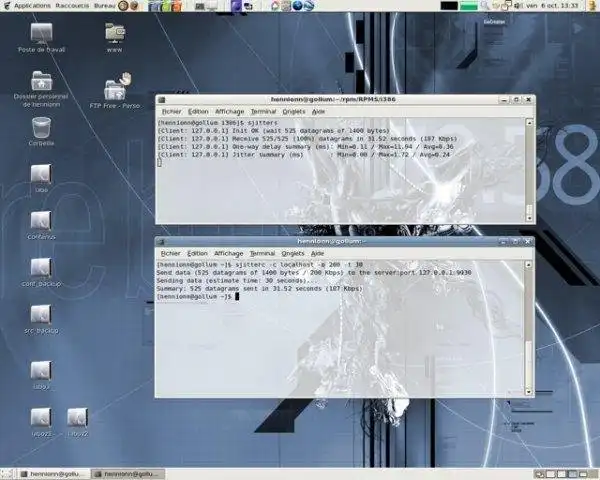Click the second globe launcher icon in top panel
Screen dimensions: 600x480
point(309,6)
